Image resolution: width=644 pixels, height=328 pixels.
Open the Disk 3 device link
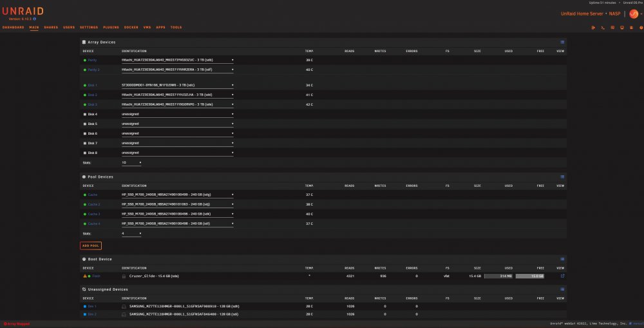[x=92, y=104]
